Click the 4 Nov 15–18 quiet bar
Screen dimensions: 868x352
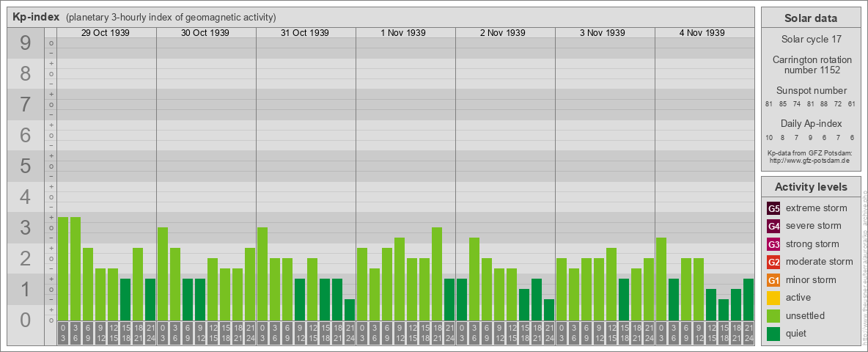[x=724, y=310]
